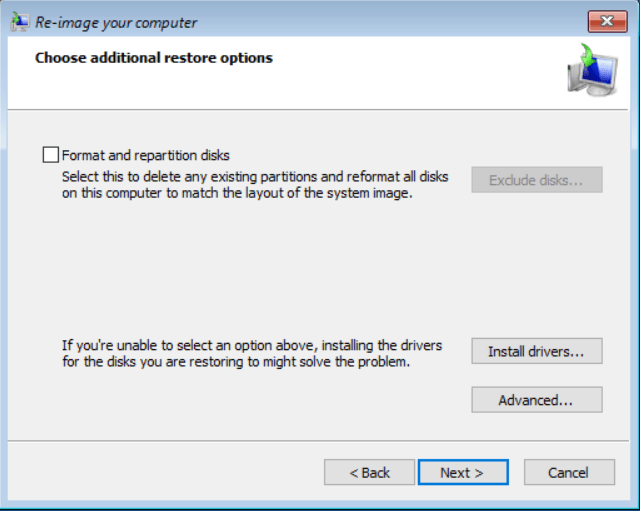Click the Exclude disks... button
640x511 pixels.
coord(536,180)
